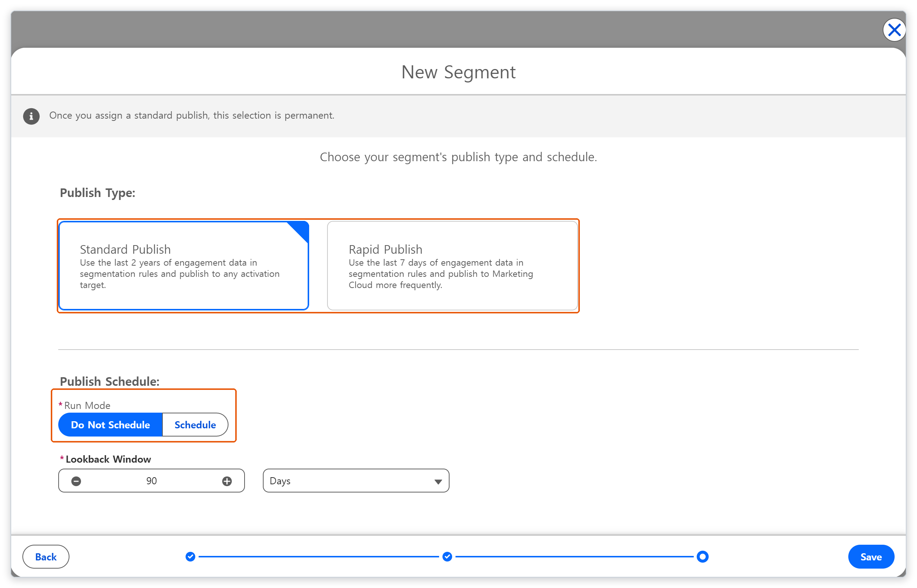Image resolution: width=917 pixels, height=588 pixels.
Task: Click the Publish Type heading
Action: pyautogui.click(x=97, y=193)
